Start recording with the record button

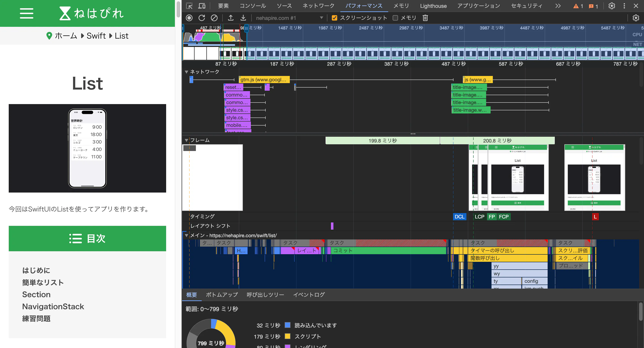pyautogui.click(x=189, y=18)
